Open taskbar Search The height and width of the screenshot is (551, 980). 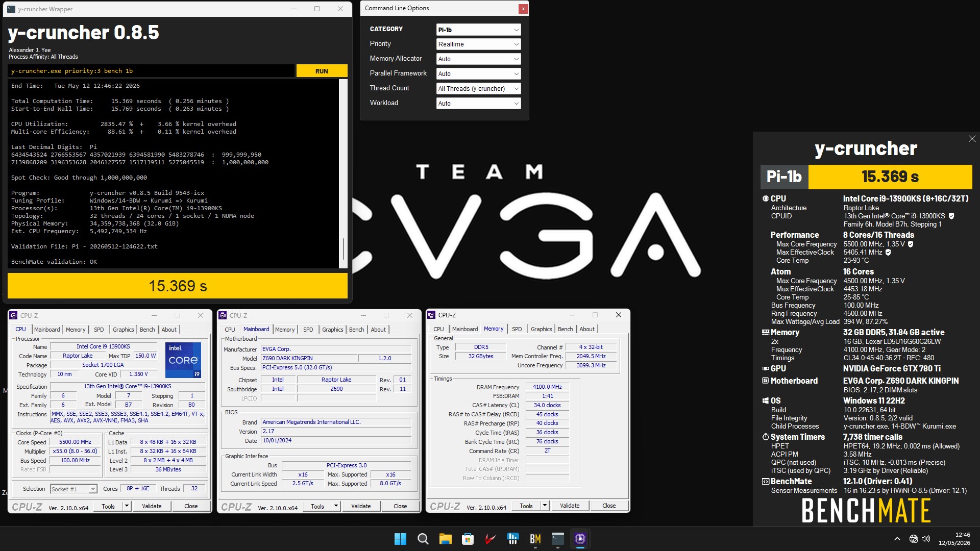tap(423, 539)
